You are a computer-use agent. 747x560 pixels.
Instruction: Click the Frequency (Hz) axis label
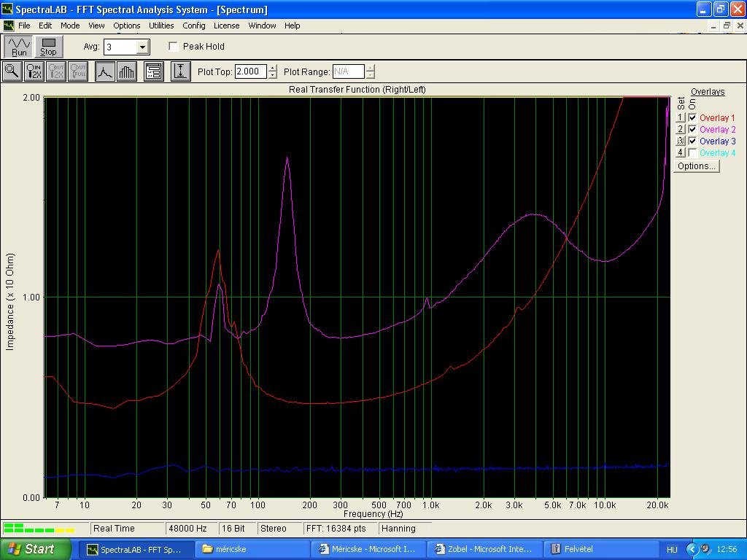(x=373, y=514)
